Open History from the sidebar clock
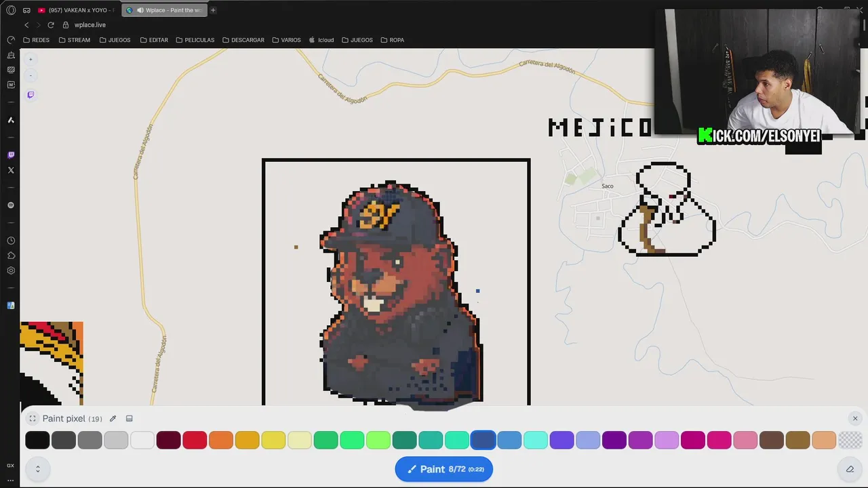This screenshot has width=868, height=488. point(11,241)
